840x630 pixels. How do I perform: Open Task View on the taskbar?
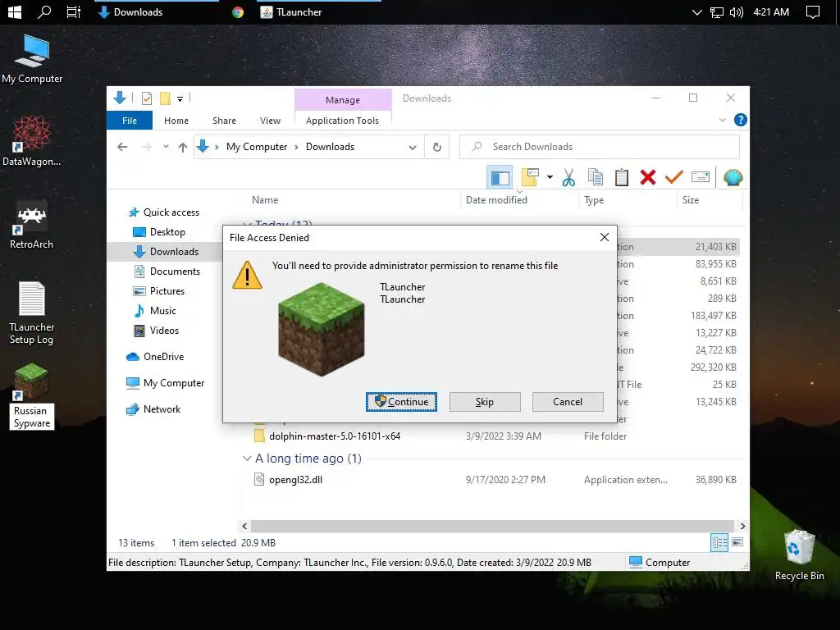click(x=73, y=11)
